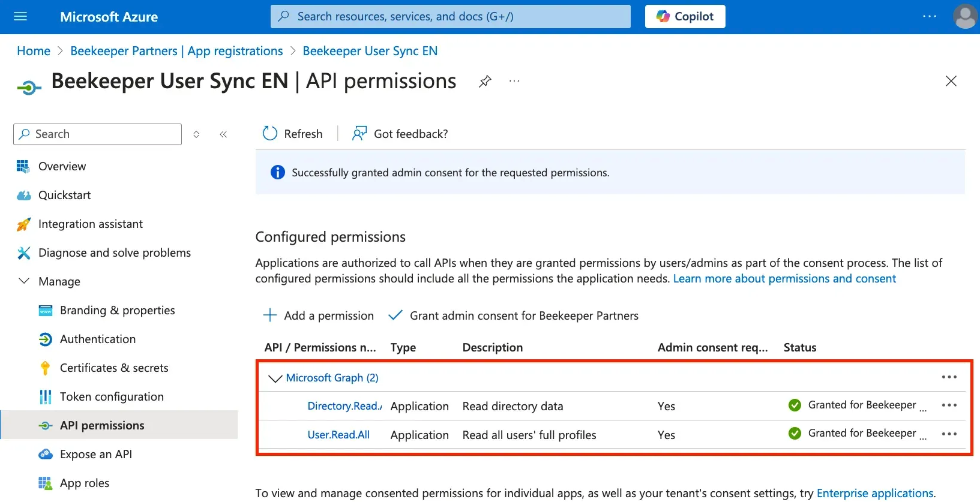The image size is (980, 502).
Task: Open Branding & properties
Action: tap(119, 310)
